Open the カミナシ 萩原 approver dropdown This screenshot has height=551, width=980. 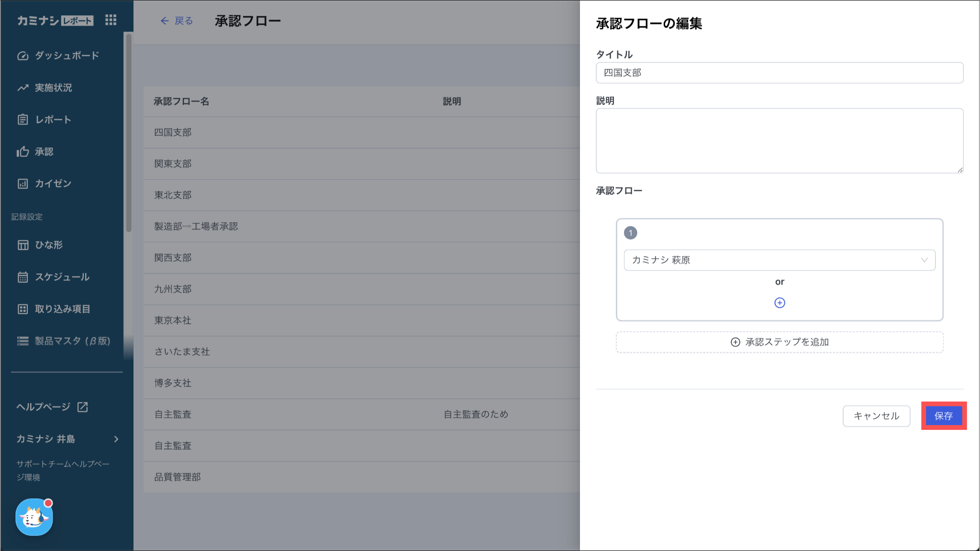point(779,260)
